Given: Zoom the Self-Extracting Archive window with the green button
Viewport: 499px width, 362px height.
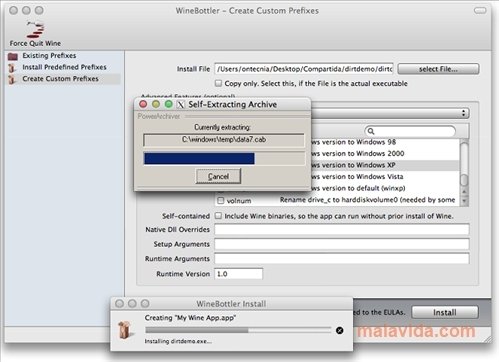Looking at the screenshot, I should click(x=169, y=104).
